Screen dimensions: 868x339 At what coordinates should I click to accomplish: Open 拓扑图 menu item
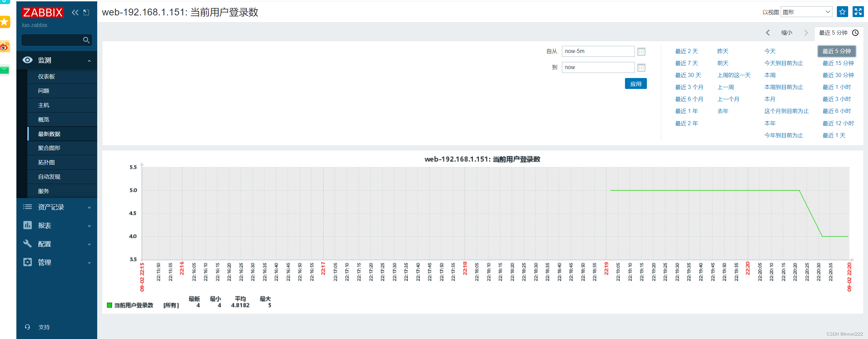(62, 162)
